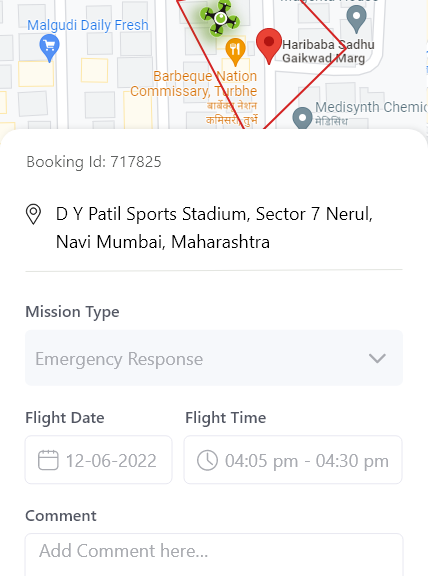Open the 04:05 pm - 04:30 pm time field

[x=293, y=460]
